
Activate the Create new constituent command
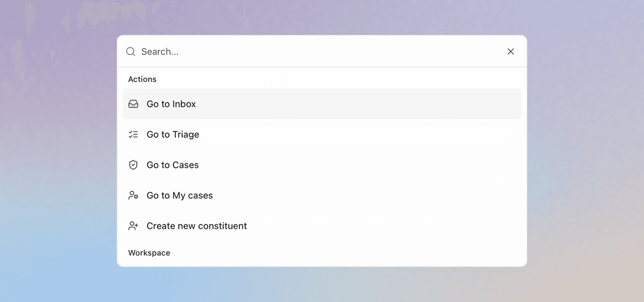coord(197,226)
